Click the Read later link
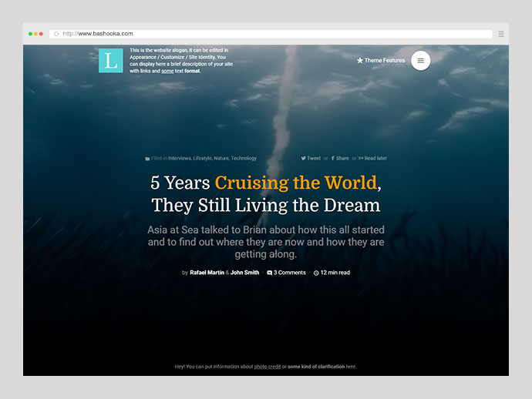Screen dimensions: 532x399 (x=375, y=159)
